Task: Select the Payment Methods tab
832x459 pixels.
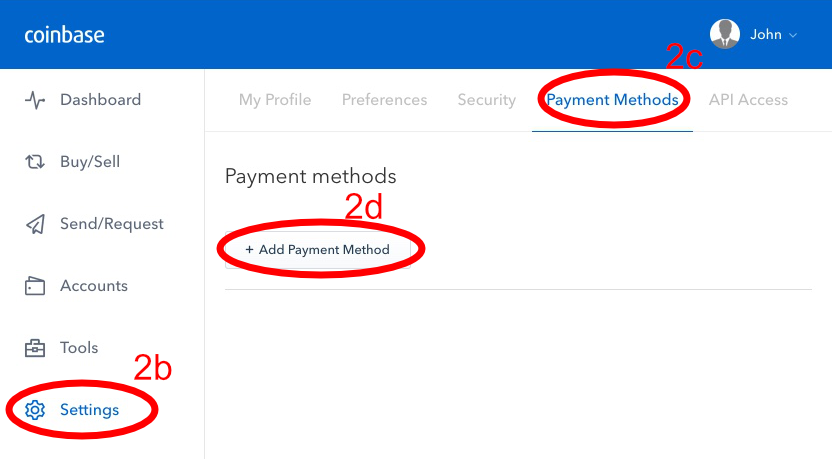Action: coord(612,100)
